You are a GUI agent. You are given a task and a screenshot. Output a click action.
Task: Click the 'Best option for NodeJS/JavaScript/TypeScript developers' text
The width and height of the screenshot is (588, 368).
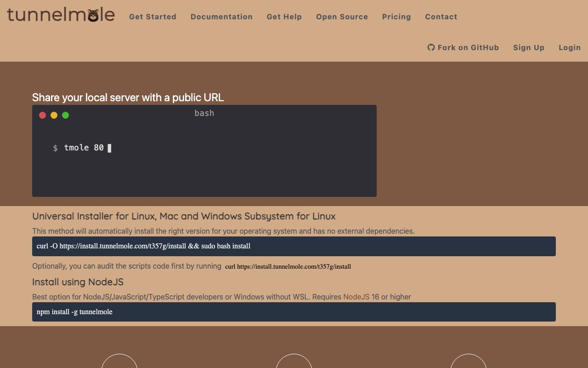(221, 297)
